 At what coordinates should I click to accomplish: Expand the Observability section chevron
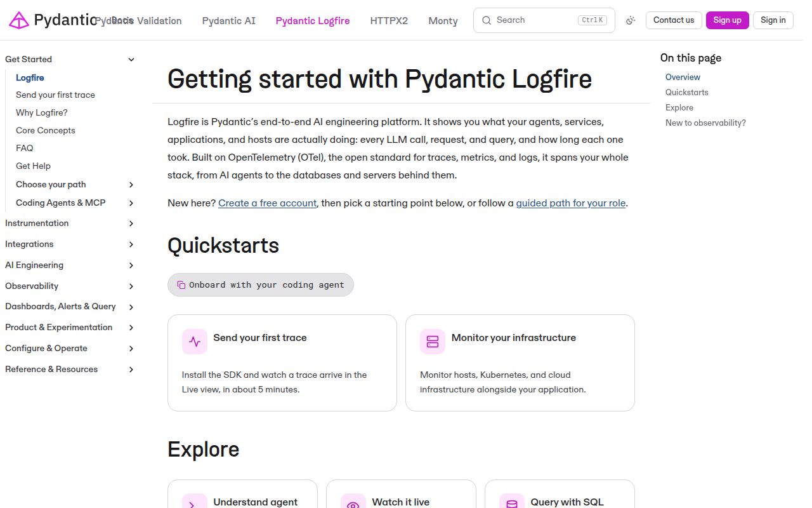point(131,286)
